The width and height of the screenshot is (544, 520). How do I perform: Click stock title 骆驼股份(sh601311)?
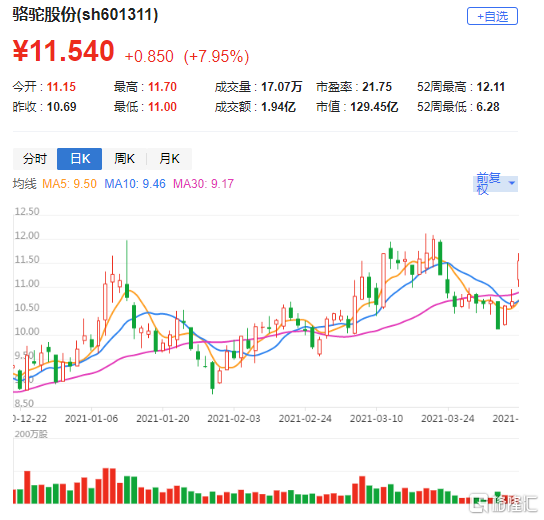click(85, 15)
